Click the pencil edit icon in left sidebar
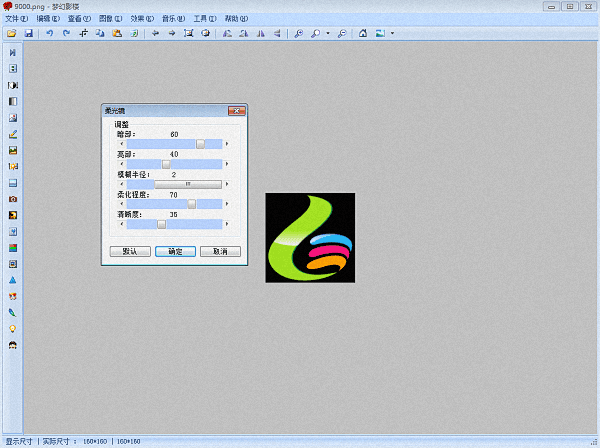Viewport: 600px width, 448px height. 13,134
